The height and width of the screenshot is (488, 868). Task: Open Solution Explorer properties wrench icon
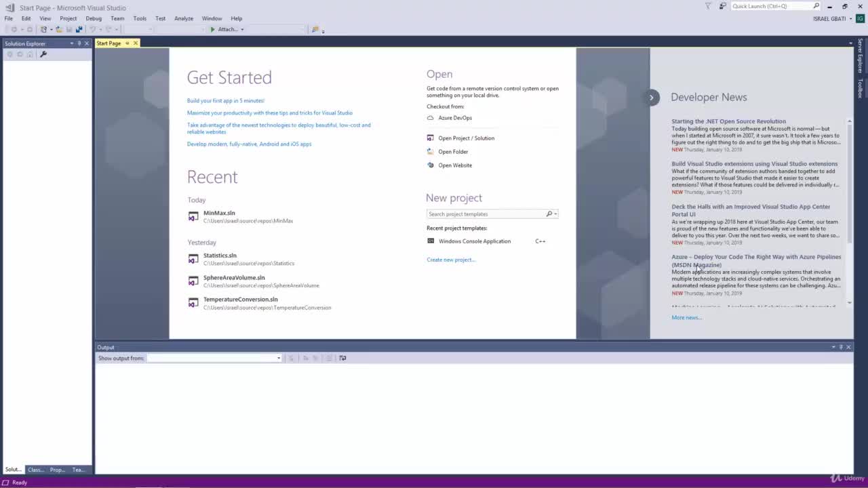pos(43,54)
